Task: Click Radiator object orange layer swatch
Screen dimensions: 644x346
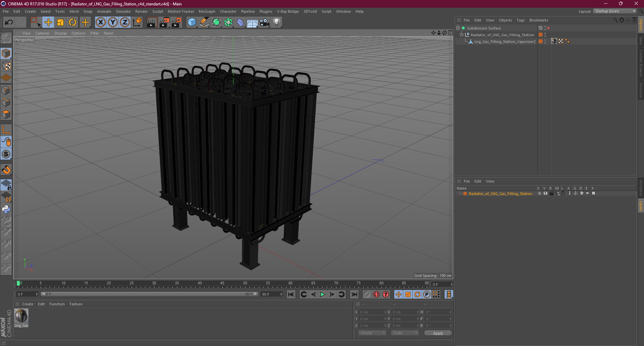Action: pyautogui.click(x=541, y=35)
